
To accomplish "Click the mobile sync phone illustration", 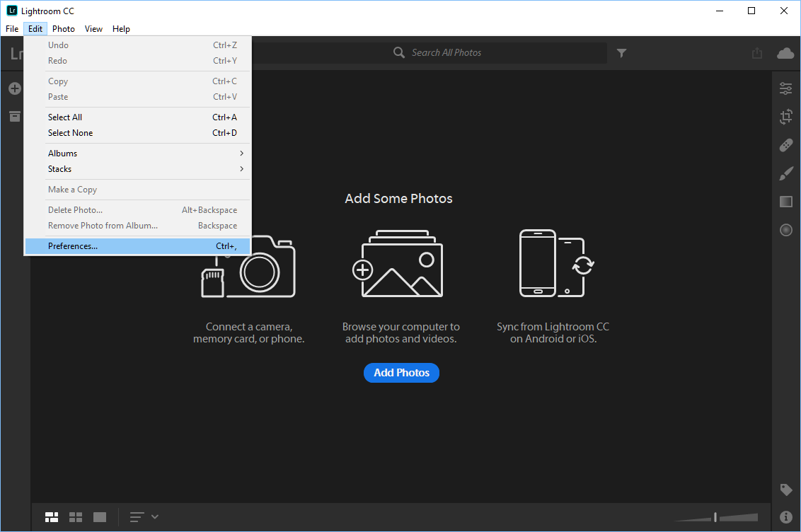I will tap(556, 263).
